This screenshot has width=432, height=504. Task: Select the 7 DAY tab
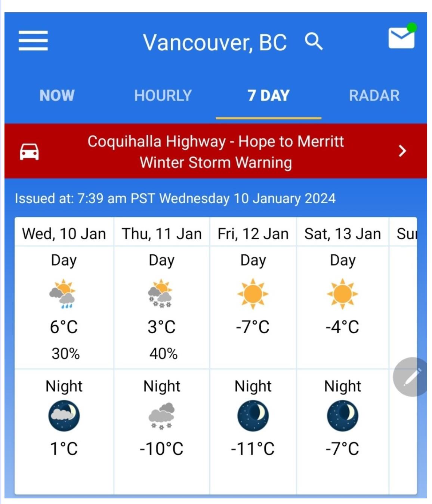[268, 95]
